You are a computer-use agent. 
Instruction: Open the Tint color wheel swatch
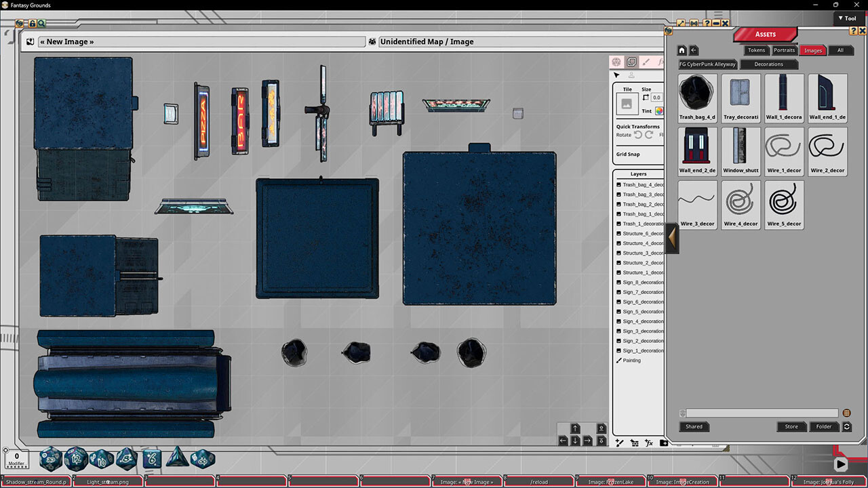pyautogui.click(x=660, y=111)
